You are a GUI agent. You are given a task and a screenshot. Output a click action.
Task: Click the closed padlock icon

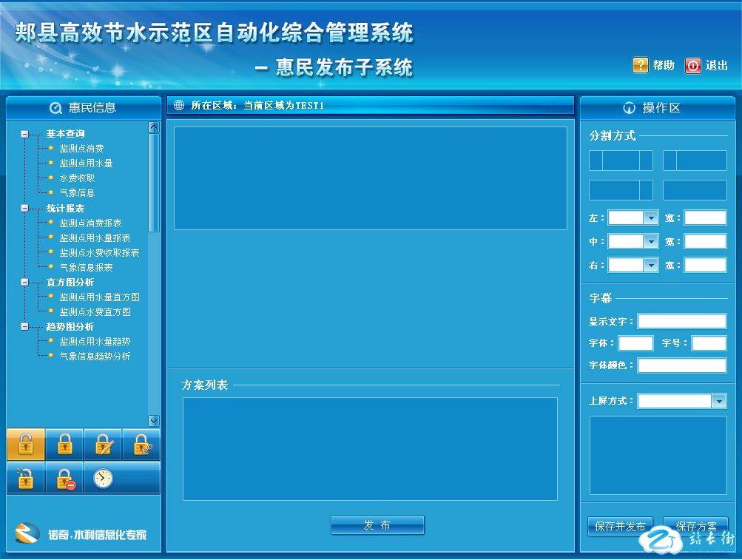[64, 445]
